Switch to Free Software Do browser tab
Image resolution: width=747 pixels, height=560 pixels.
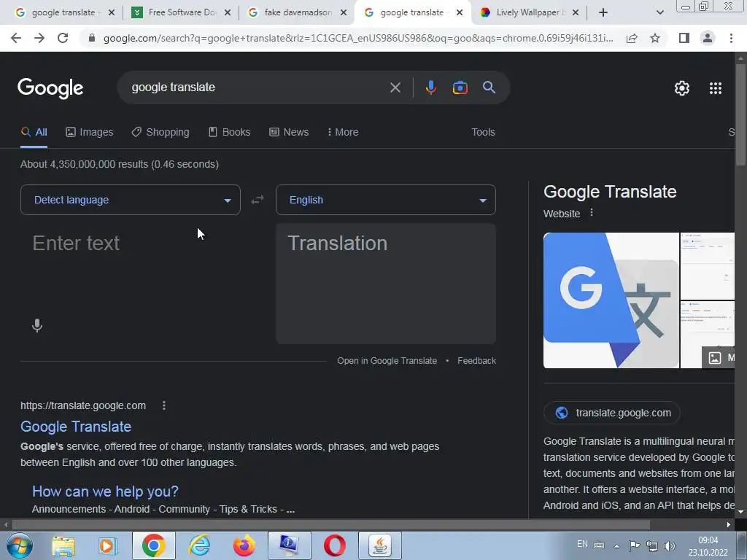pyautogui.click(x=181, y=12)
